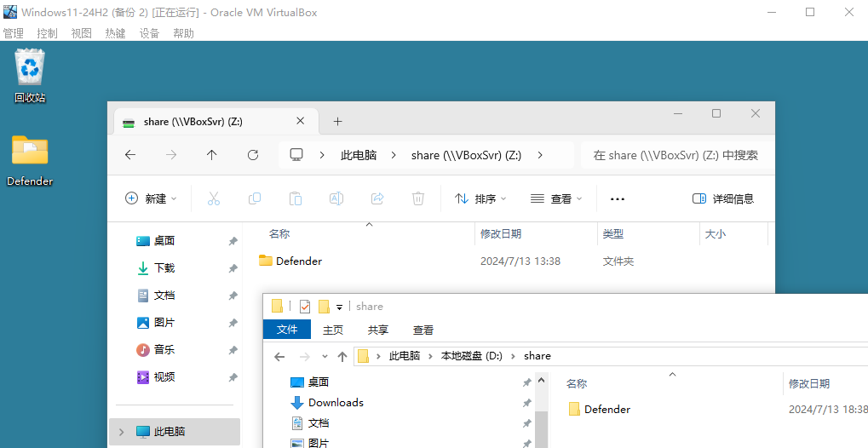Screen dimensions: 868x448
Task: Expand the 此电脑 tree node in sidebar
Action: point(121,431)
